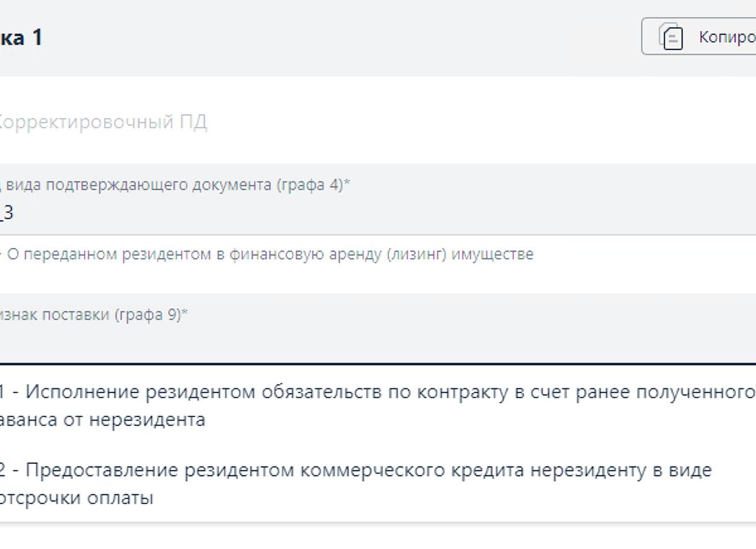
Task: Click the block heading ending in 'ка 1'
Action: 21,38
